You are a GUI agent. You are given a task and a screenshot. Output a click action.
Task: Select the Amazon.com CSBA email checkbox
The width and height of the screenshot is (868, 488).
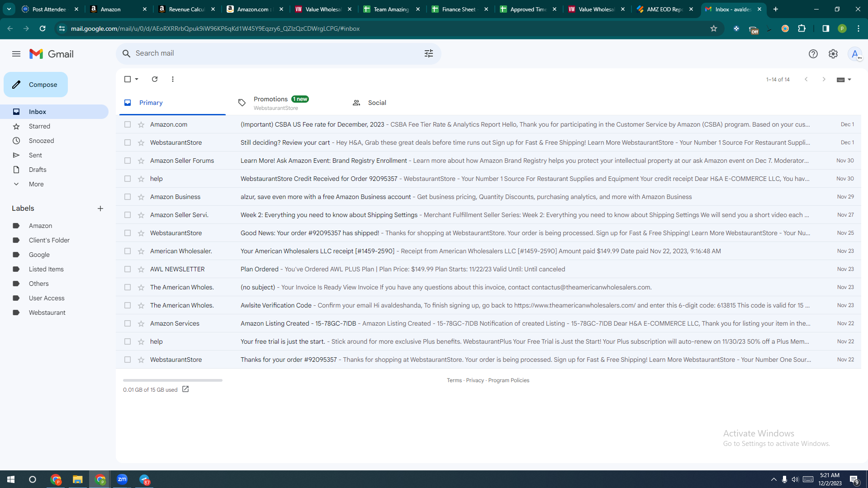point(128,124)
